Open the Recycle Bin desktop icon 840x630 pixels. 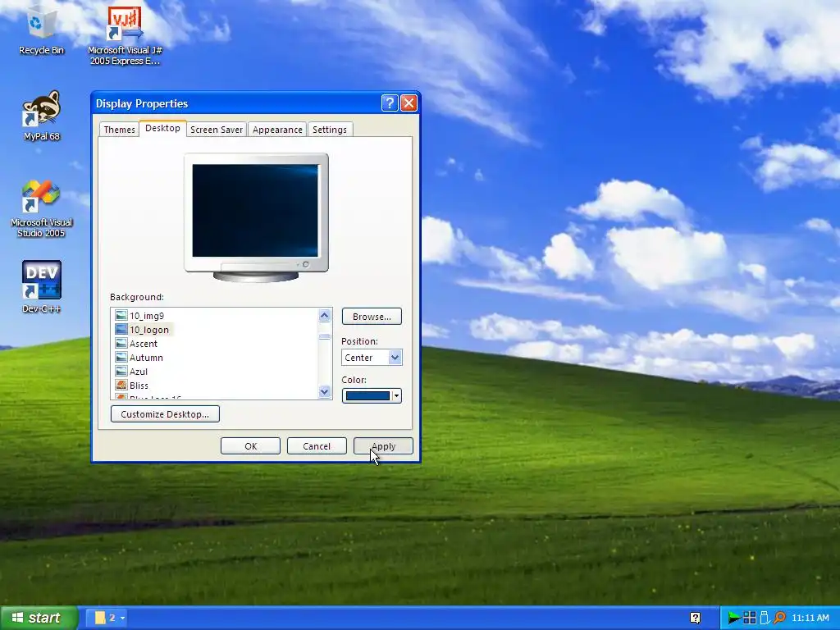[x=41, y=27]
